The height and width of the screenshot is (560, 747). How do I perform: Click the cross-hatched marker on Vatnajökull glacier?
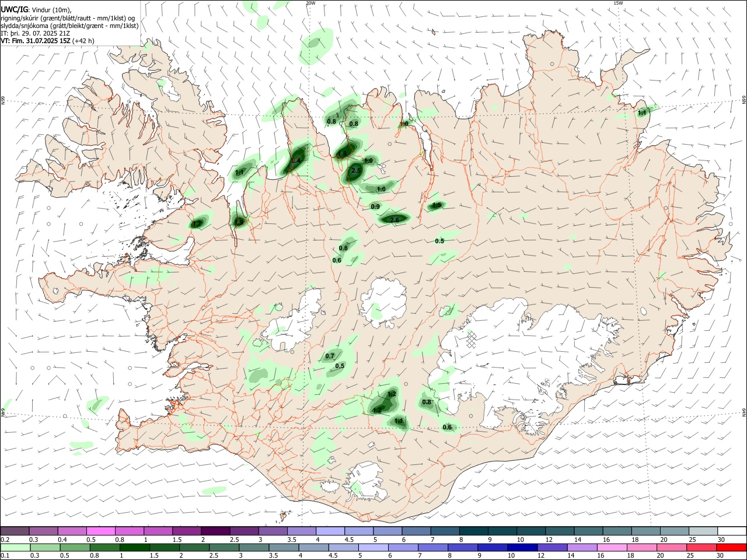(471, 339)
